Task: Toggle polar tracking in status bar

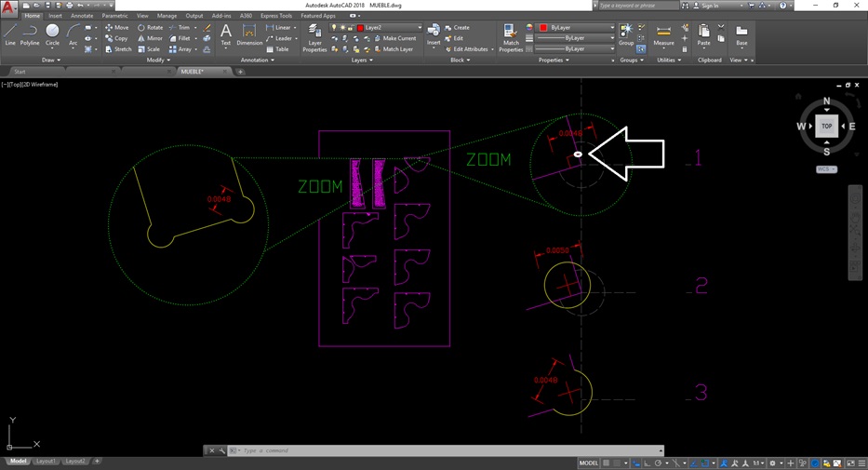Action: coord(658,463)
